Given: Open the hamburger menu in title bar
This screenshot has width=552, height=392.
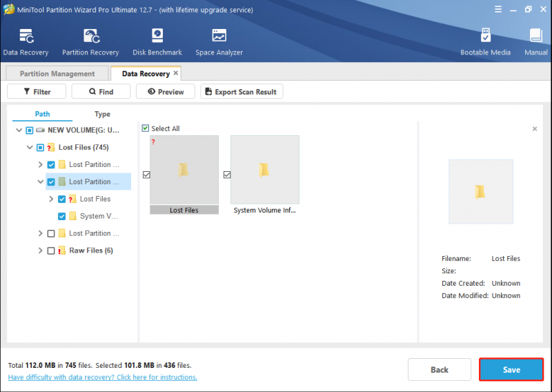Looking at the screenshot, I should point(497,10).
